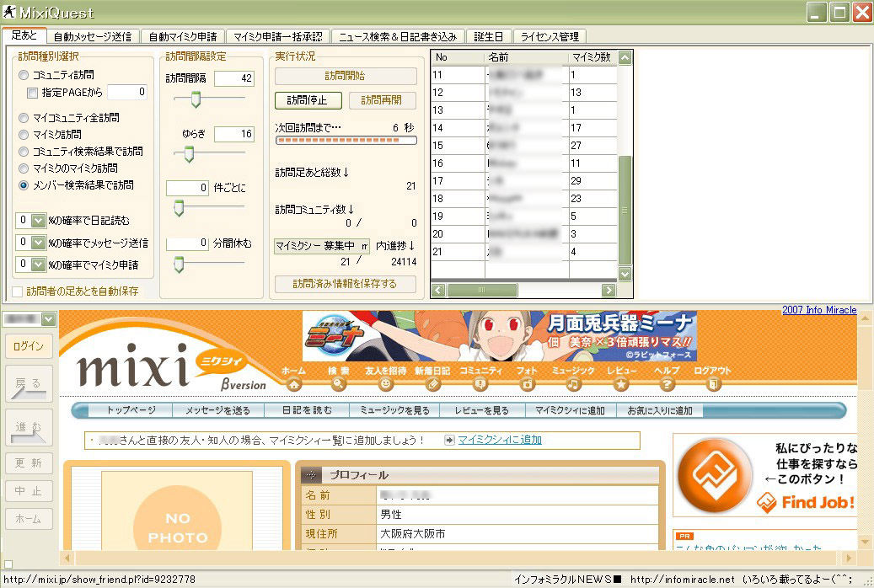This screenshot has width=874, height=588.
Task: Open the %の確率で日記読む dropdown
Action: [38, 221]
